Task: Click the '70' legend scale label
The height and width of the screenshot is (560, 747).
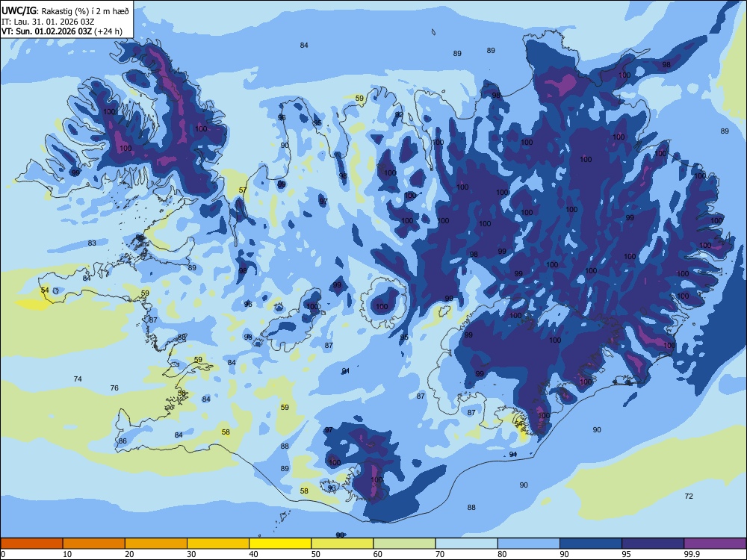Action: click(440, 554)
